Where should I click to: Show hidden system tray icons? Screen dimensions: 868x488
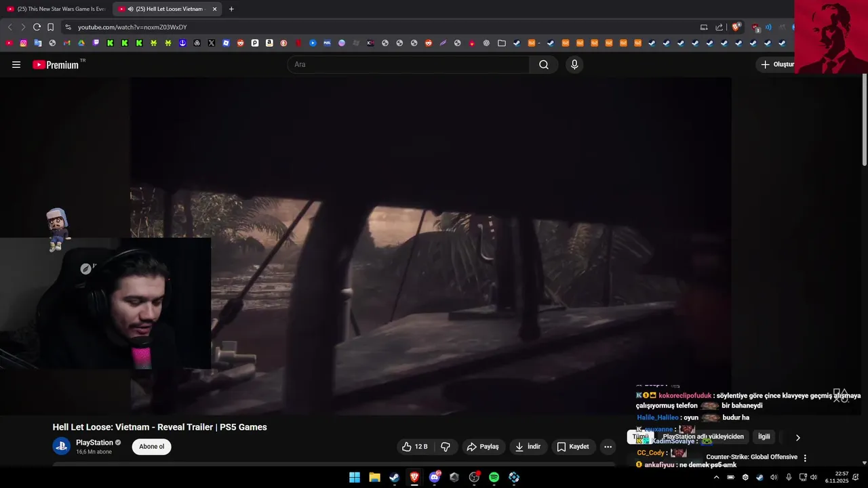point(716,477)
